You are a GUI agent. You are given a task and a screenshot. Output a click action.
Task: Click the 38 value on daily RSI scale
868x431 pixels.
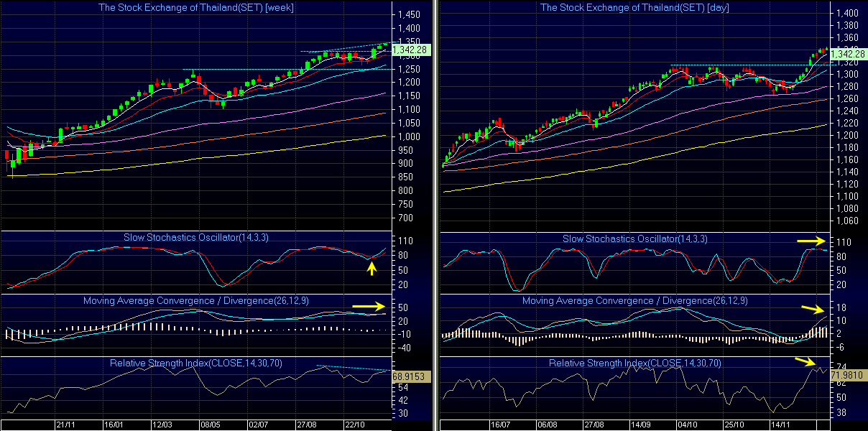pyautogui.click(x=841, y=412)
